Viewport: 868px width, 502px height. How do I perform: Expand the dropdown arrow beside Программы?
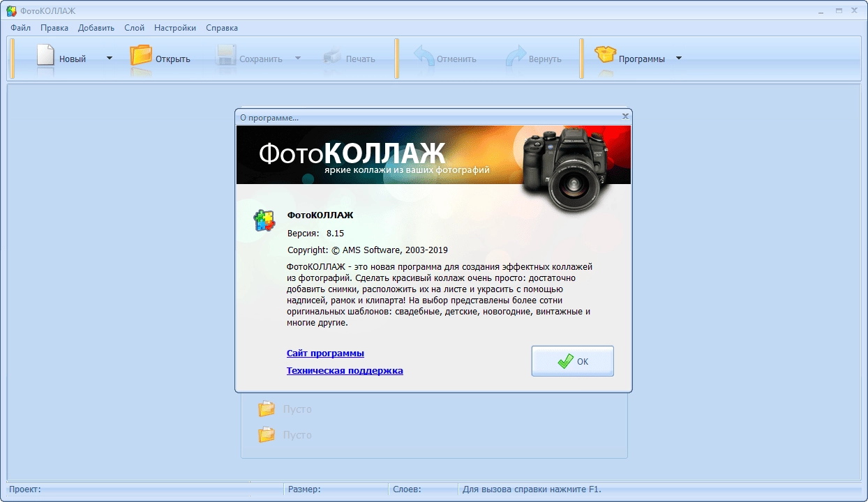click(679, 58)
